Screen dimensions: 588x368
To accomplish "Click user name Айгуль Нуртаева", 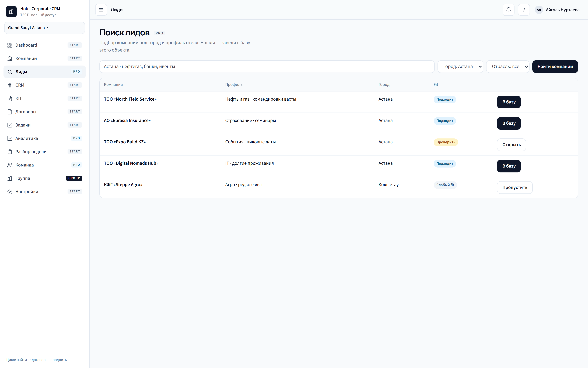I will coord(562,10).
